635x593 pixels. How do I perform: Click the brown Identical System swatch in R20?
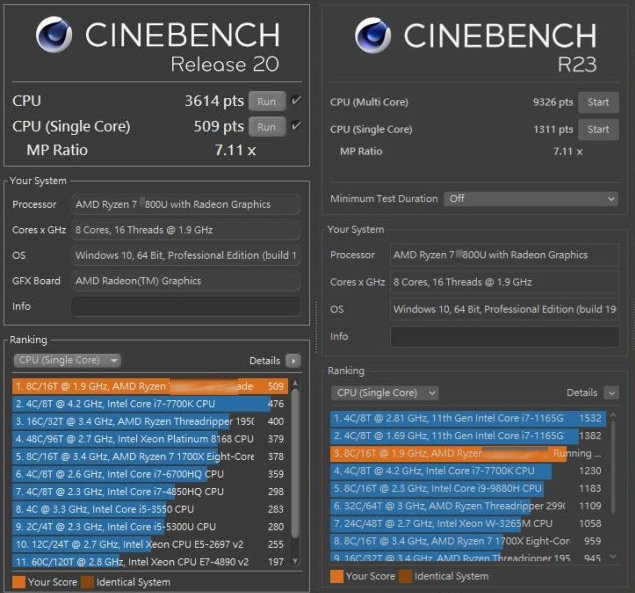[x=87, y=582]
